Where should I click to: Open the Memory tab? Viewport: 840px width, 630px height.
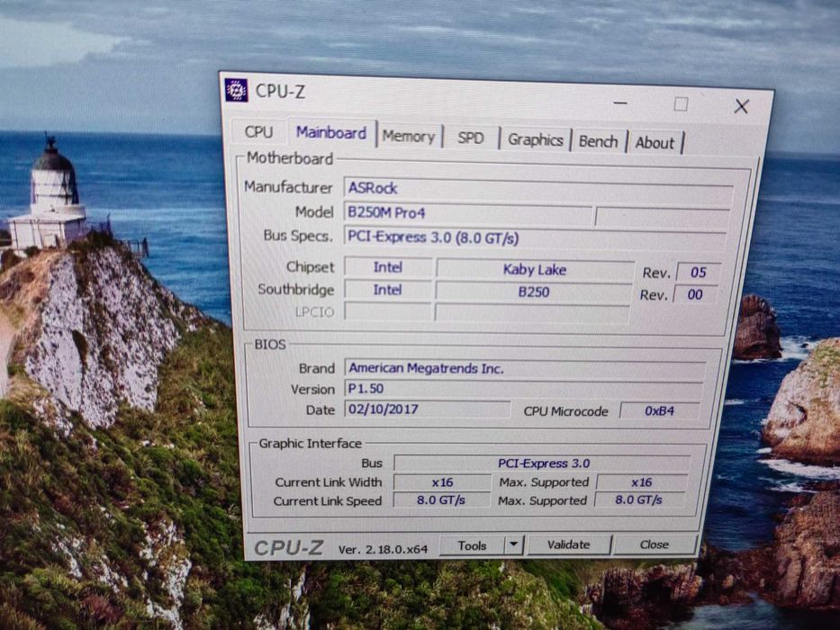pyautogui.click(x=408, y=137)
